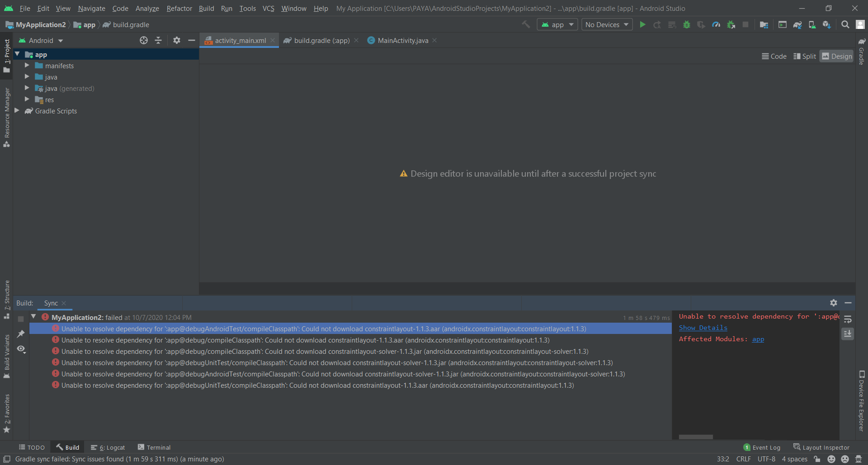This screenshot has height=465, width=868.
Task: Open the Profile app speedometer icon
Action: click(x=716, y=25)
